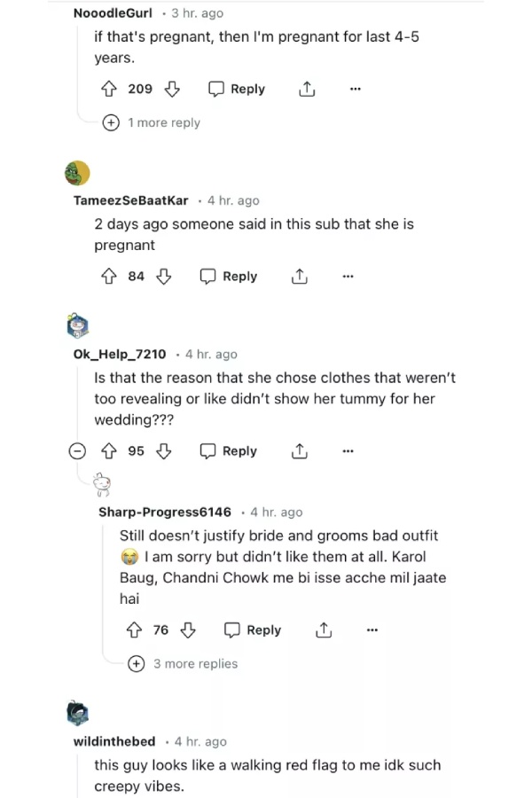Screen dimensions: 532x798
Task: Click TameezSeBaatKar's avatar picture
Action: pos(78,172)
